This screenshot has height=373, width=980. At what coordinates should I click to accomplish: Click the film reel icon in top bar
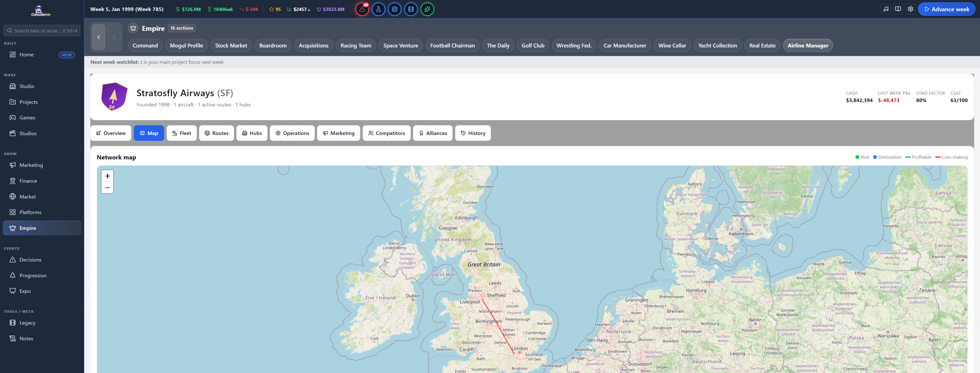411,9
